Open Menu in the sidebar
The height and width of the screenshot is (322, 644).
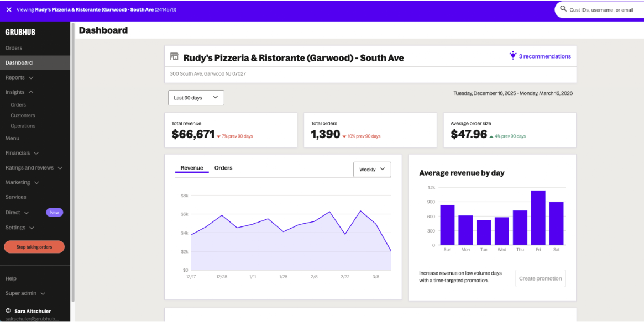click(x=12, y=138)
